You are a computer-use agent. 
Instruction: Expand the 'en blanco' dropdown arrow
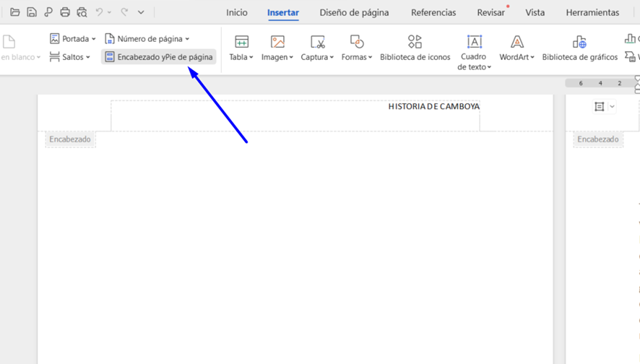38,57
